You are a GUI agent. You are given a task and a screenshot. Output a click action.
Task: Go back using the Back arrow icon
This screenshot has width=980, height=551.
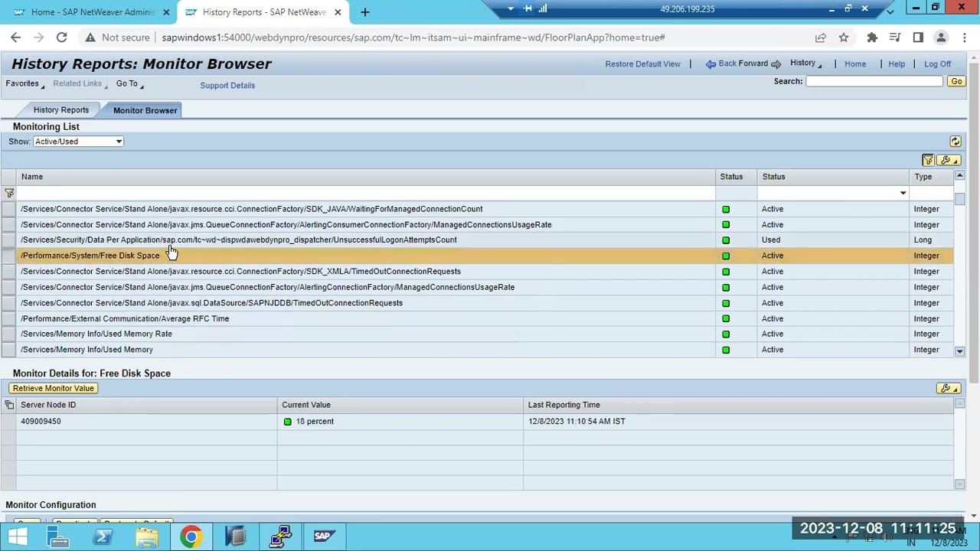(x=710, y=64)
